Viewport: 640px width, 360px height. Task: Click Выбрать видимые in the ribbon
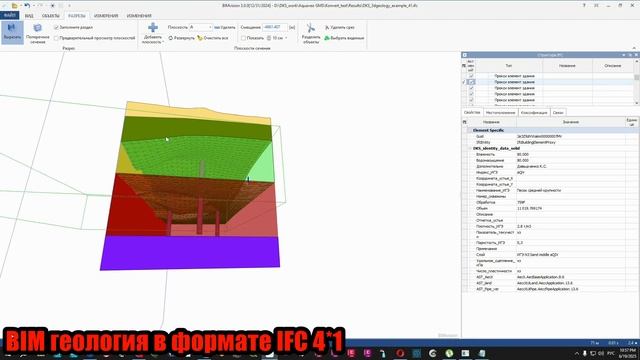tap(344, 38)
